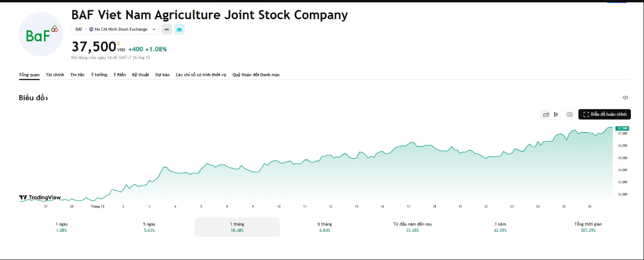Image resolution: width=644 pixels, height=260 pixels.
Task: Switch to the Kỹ thuật tab
Action: tap(140, 75)
